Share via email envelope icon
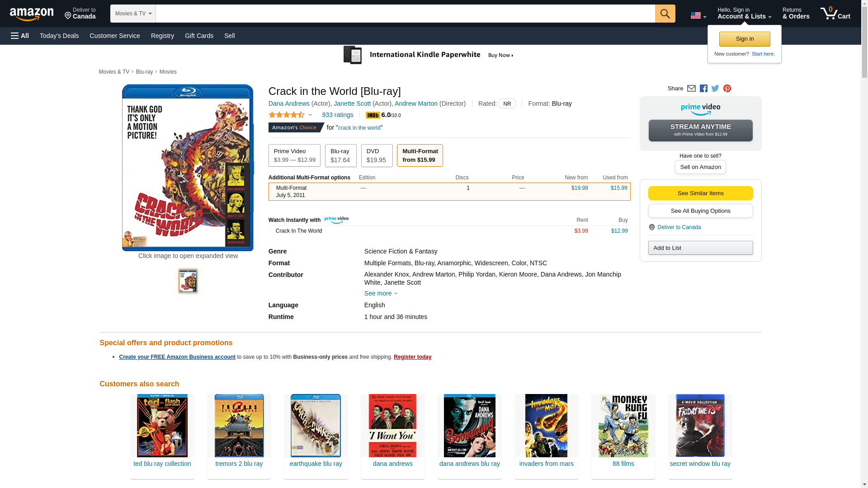868x488 pixels. click(691, 89)
